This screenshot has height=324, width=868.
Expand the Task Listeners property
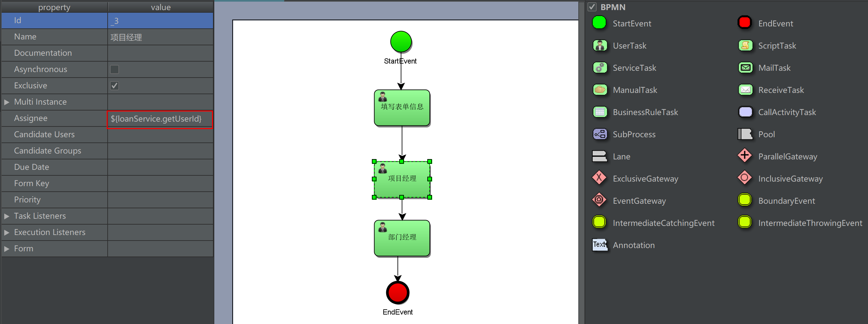(7, 216)
